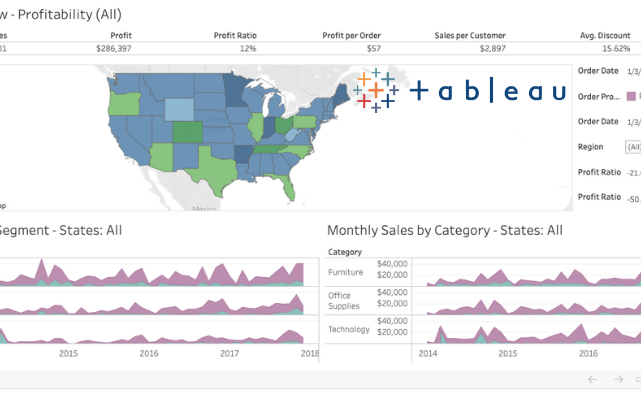Click the Profit Ratio column header
The image size is (641, 394).
coord(235,36)
